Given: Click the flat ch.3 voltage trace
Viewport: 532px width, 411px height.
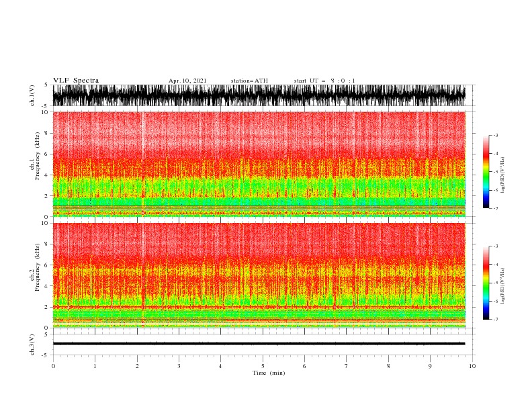Looking at the screenshot, I should (x=259, y=344).
